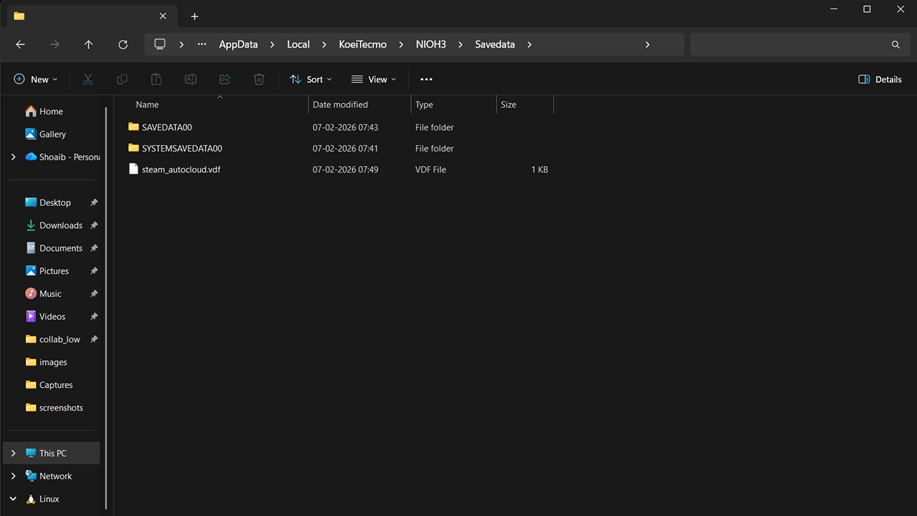Screen dimensions: 917x516
Task: Select the SAVEDATA00 folder
Action: click(167, 127)
